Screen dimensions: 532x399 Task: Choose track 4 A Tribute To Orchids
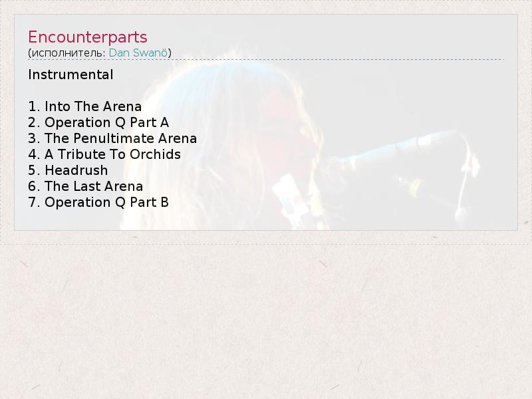pyautogui.click(x=104, y=154)
